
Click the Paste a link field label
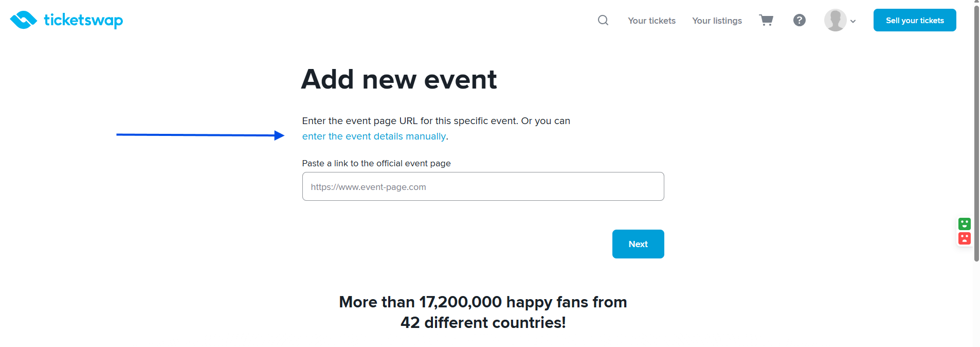pos(376,163)
